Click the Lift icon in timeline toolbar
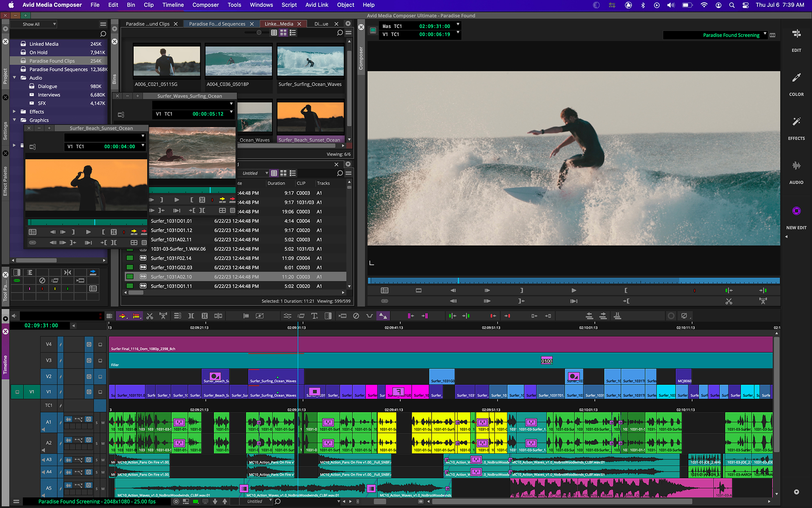This screenshot has height=508, width=812. coord(163,316)
